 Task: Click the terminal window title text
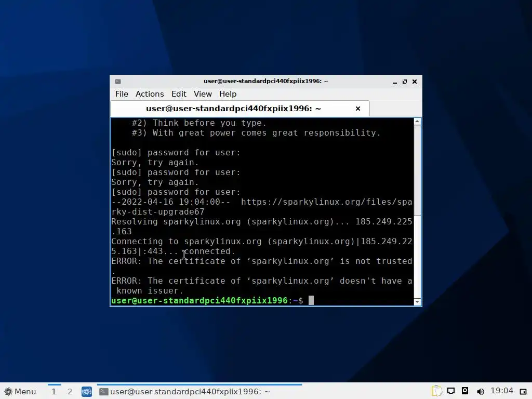265,82
